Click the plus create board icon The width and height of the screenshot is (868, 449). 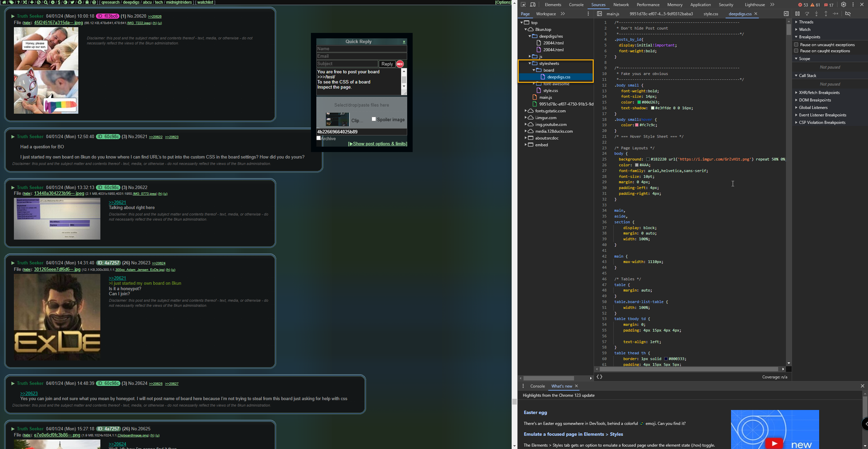(x=32, y=2)
